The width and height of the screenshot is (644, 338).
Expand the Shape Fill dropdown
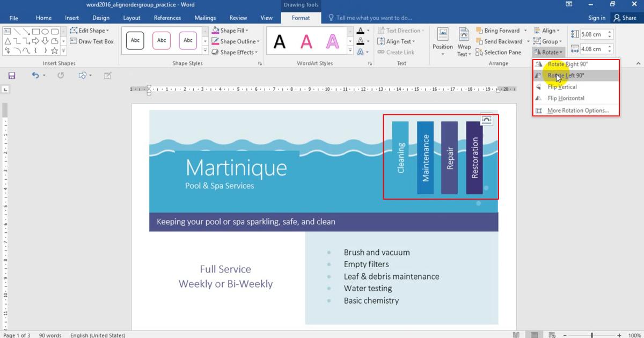point(233,31)
